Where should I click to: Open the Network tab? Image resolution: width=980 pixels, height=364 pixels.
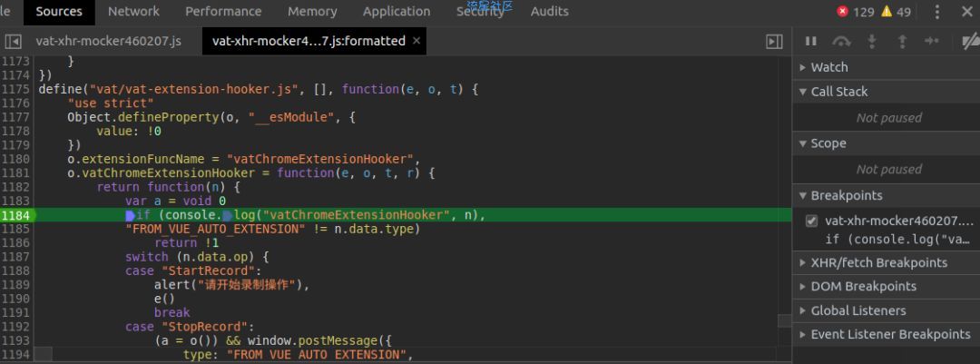tap(133, 12)
